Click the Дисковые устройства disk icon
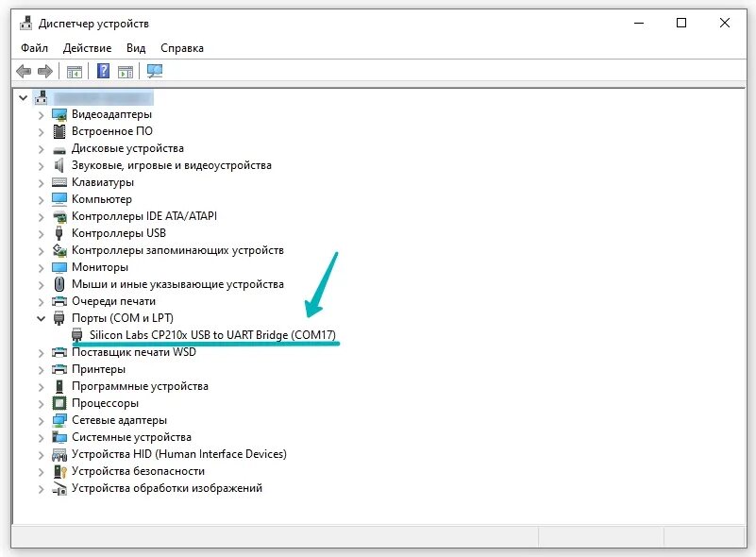This screenshot has height=557, width=756. coord(59,149)
